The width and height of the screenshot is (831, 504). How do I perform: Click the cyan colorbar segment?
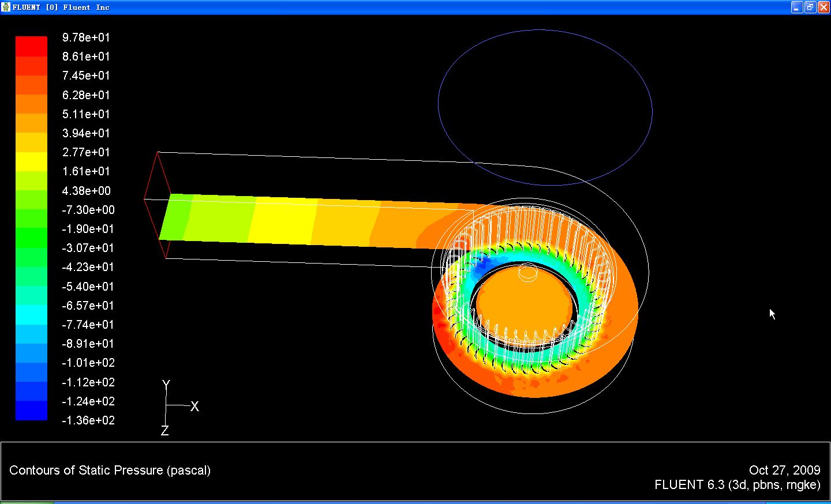[31, 315]
